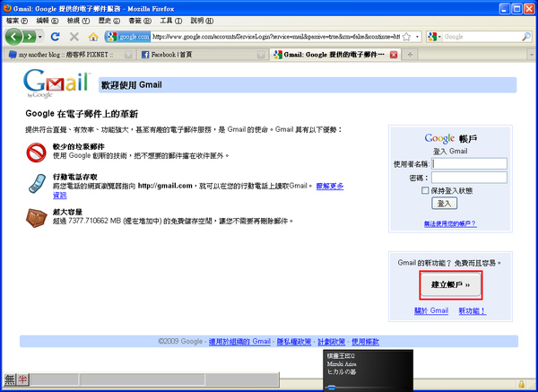Click the 無 IME indicator in status bar
This screenshot has height=392, width=538.
[10, 379]
